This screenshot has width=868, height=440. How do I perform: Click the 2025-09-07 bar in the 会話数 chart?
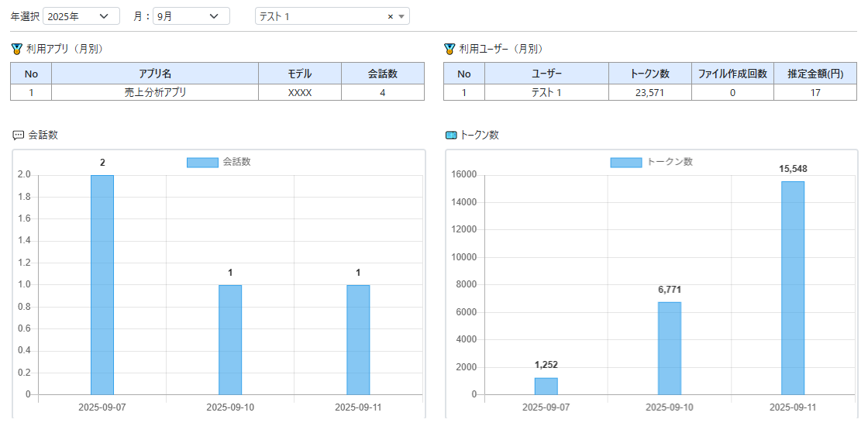(102, 285)
